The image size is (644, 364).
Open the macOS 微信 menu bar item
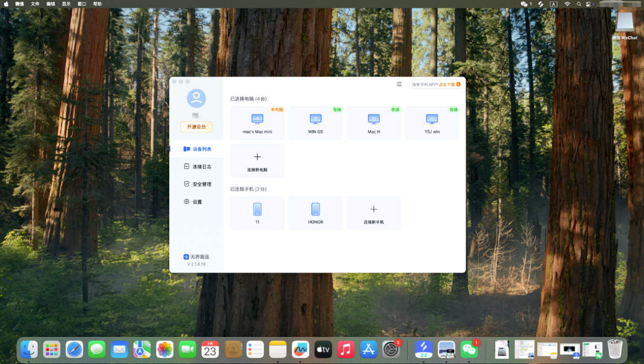pos(19,4)
